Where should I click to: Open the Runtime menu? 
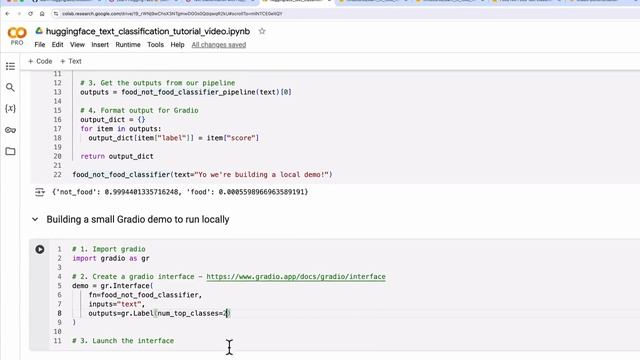coord(128,44)
